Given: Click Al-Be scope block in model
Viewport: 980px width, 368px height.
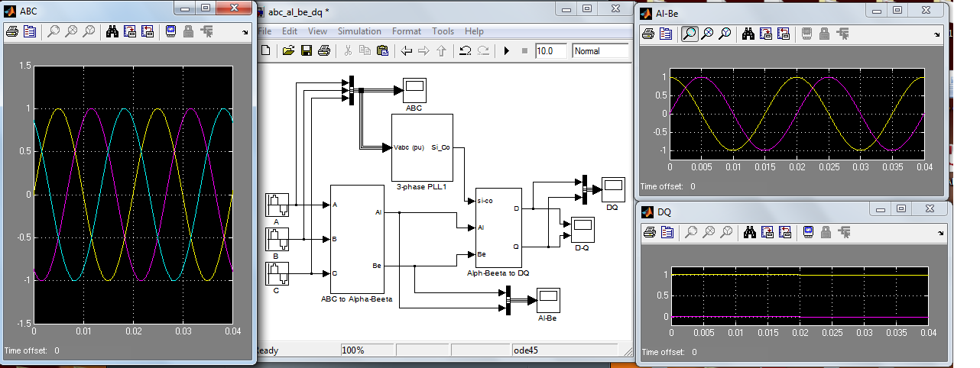Looking at the screenshot, I should pos(547,299).
